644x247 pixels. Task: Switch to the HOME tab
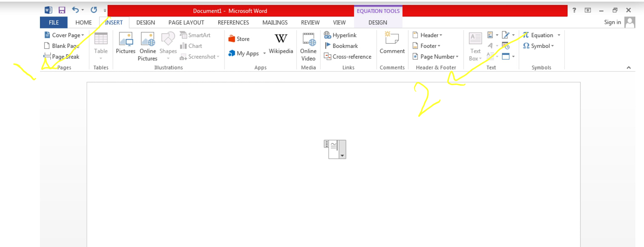[84, 23]
